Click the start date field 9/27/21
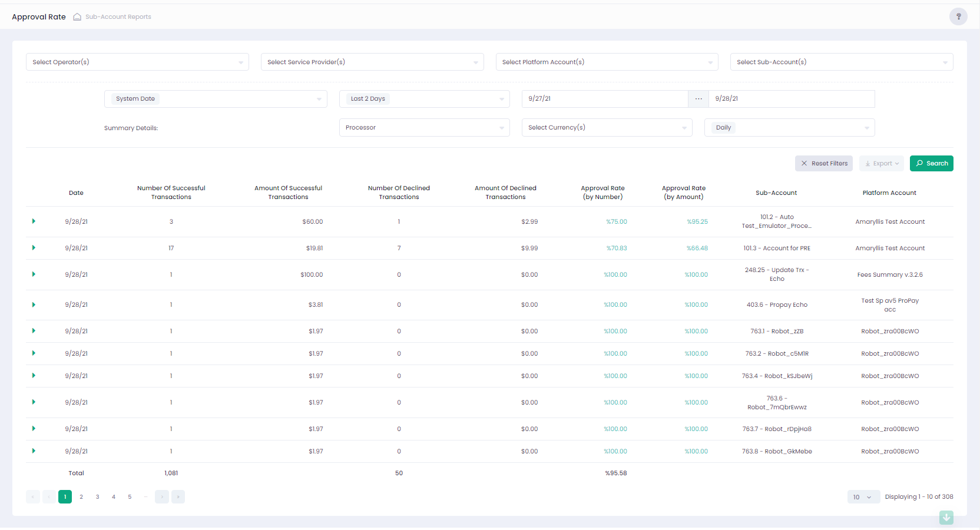Screen dimensions: 980x530 604,99
